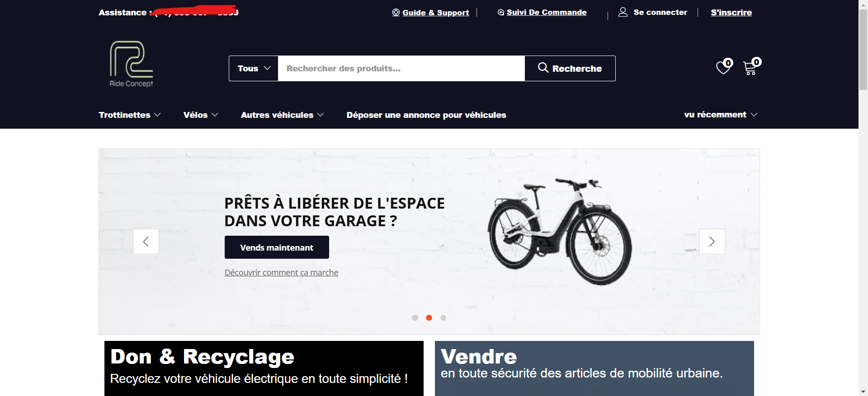Select the first carousel dot
Image resolution: width=868 pixels, height=396 pixels.
(x=415, y=318)
